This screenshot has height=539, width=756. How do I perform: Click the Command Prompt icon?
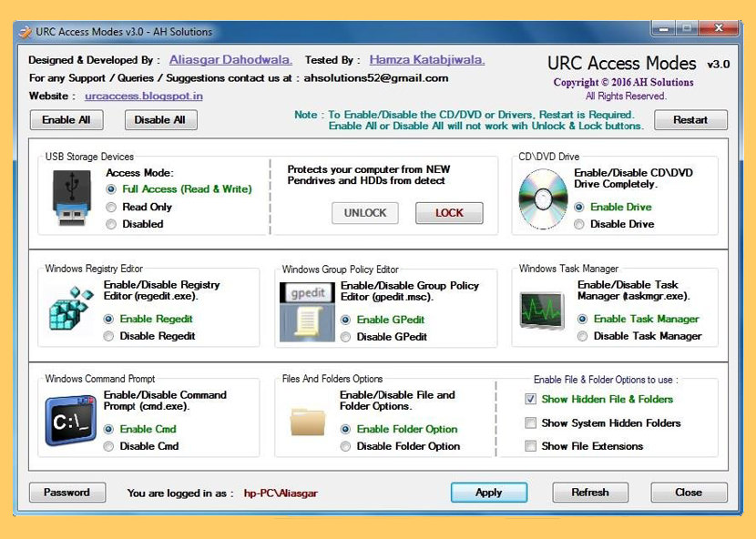[71, 421]
